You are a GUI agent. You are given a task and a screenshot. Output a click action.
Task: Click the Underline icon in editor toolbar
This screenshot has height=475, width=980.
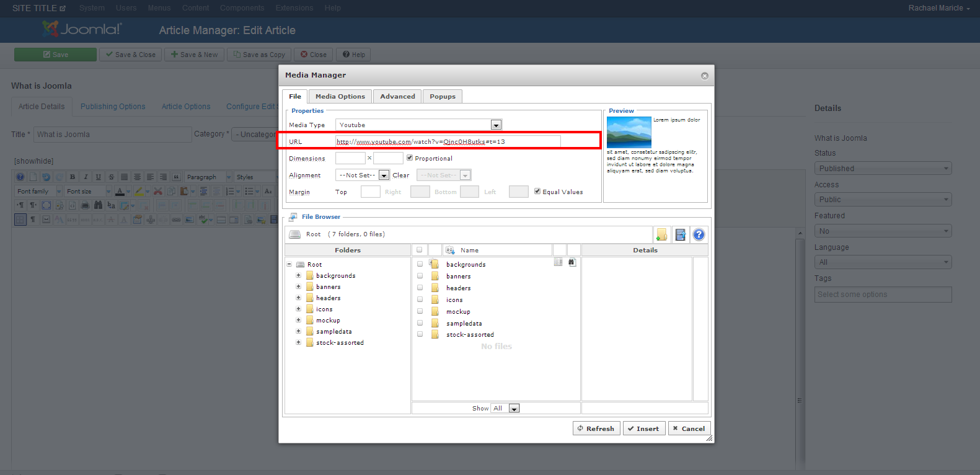(99, 177)
